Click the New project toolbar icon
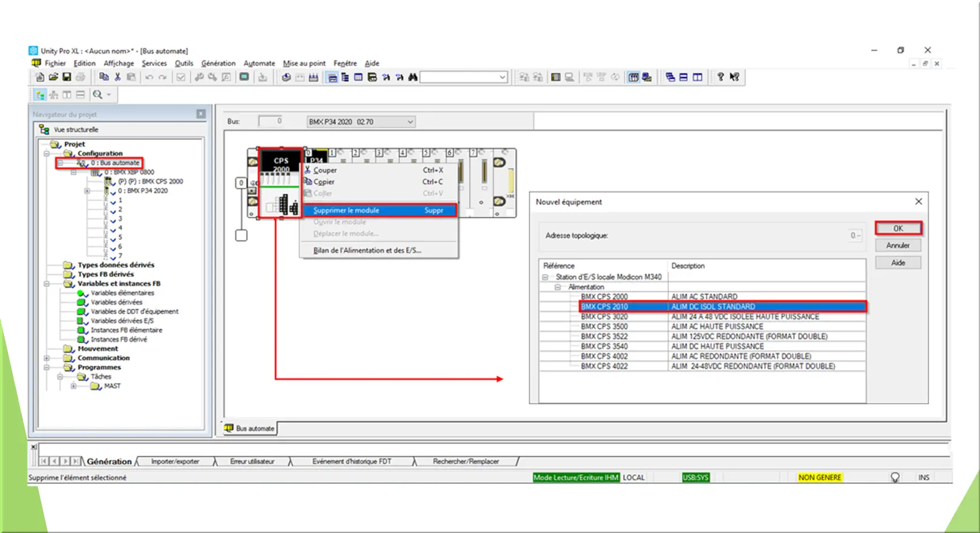 (x=40, y=77)
